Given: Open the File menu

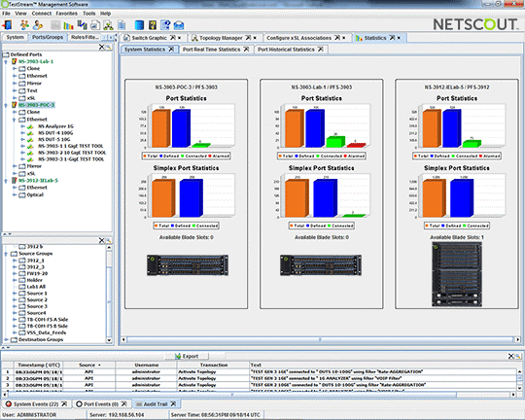Looking at the screenshot, I should (x=7, y=14).
